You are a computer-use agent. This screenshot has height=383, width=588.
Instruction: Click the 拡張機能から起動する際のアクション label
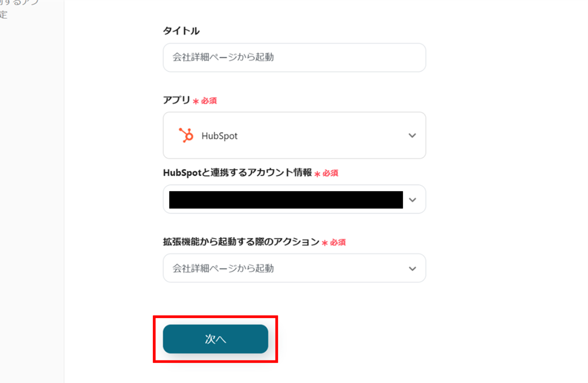click(241, 242)
